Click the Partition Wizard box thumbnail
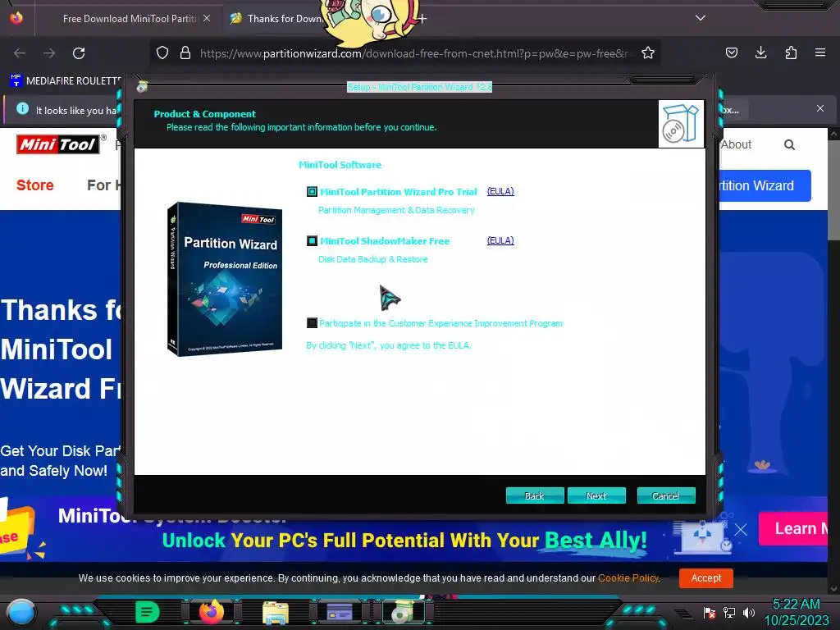Viewport: 840px width, 630px height. (225, 279)
